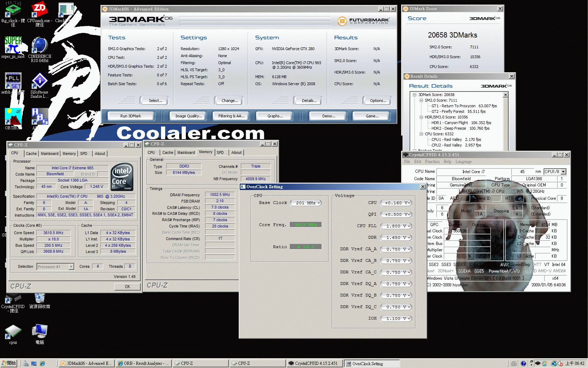
Task: Open the DDR Vref CA_A voltage dropdown
Action: tap(396, 249)
